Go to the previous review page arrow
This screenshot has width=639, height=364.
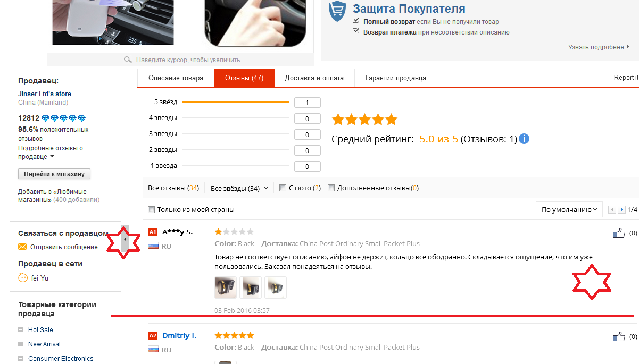click(612, 210)
